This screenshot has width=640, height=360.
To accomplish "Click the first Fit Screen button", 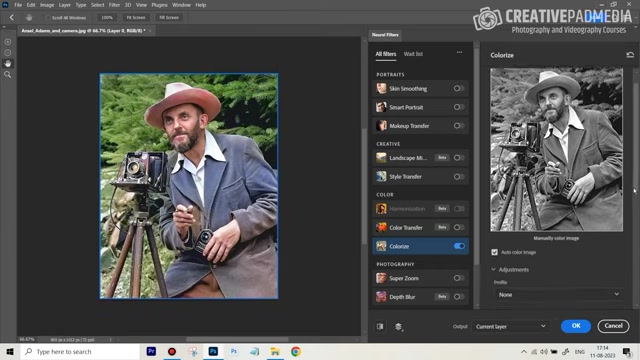I will 136,18.
